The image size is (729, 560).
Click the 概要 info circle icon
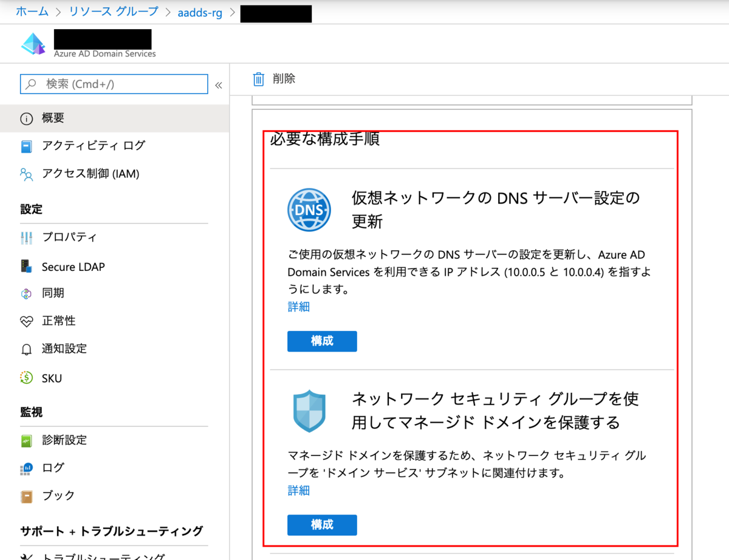pyautogui.click(x=26, y=118)
